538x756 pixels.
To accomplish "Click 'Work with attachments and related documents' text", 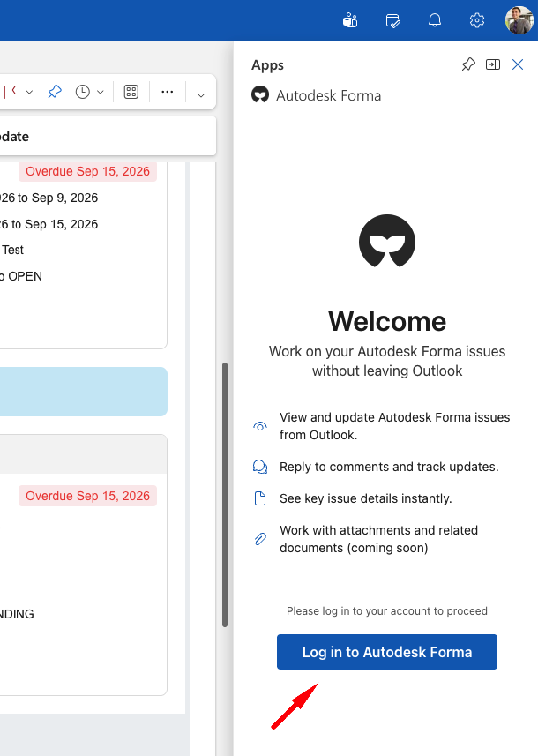I will tap(379, 539).
